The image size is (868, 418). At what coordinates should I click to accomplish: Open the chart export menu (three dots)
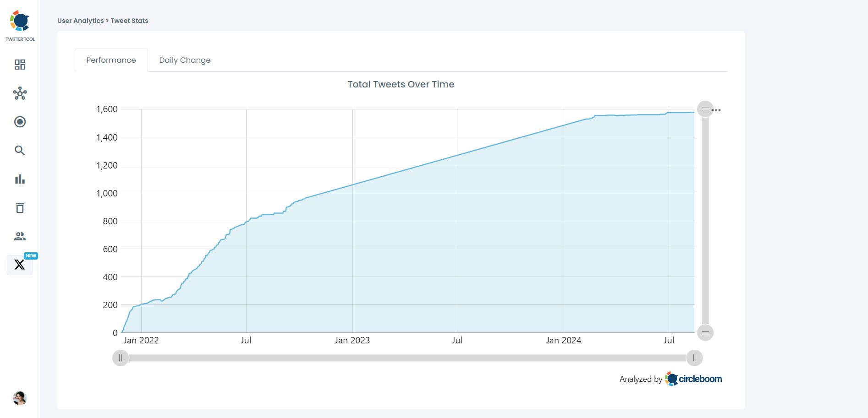click(x=716, y=110)
